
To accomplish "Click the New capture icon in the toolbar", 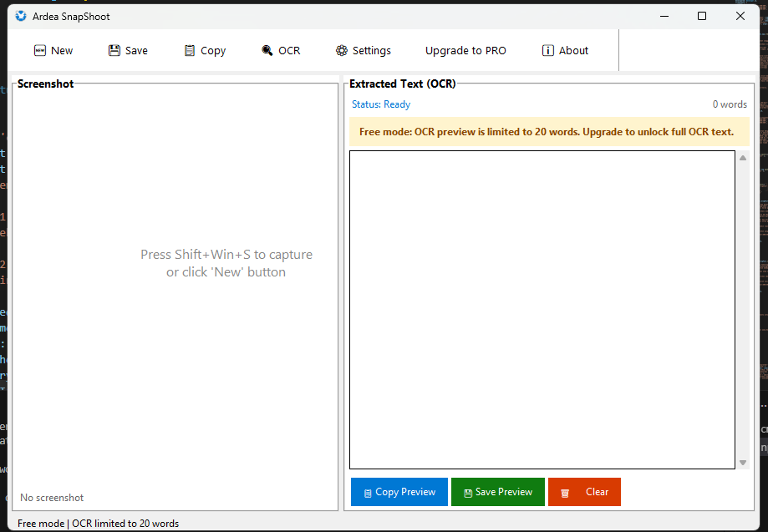I will (40, 51).
